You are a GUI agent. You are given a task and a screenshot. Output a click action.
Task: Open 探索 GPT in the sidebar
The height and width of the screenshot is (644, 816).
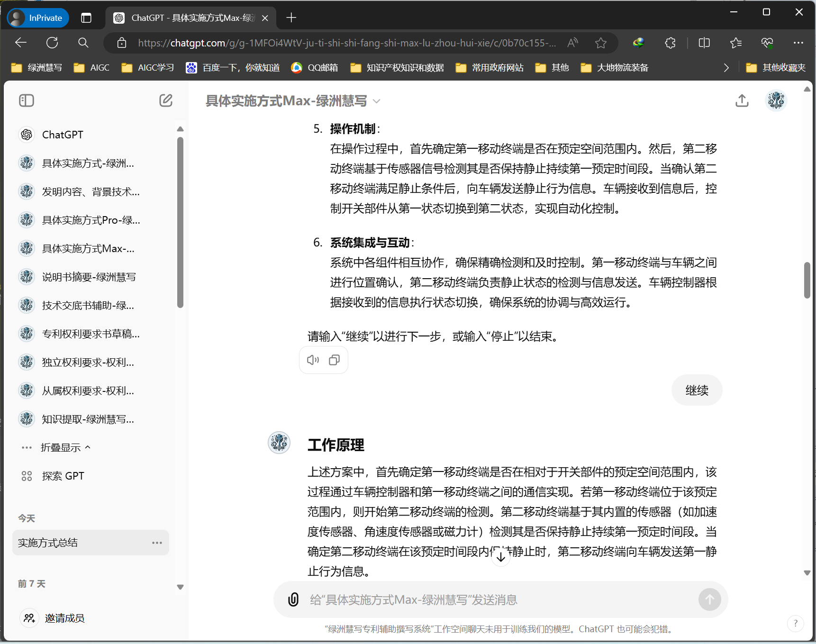(x=63, y=475)
